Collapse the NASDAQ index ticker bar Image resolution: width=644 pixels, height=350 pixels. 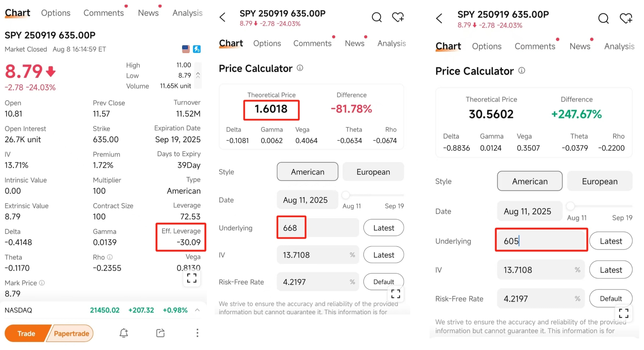[x=197, y=310]
